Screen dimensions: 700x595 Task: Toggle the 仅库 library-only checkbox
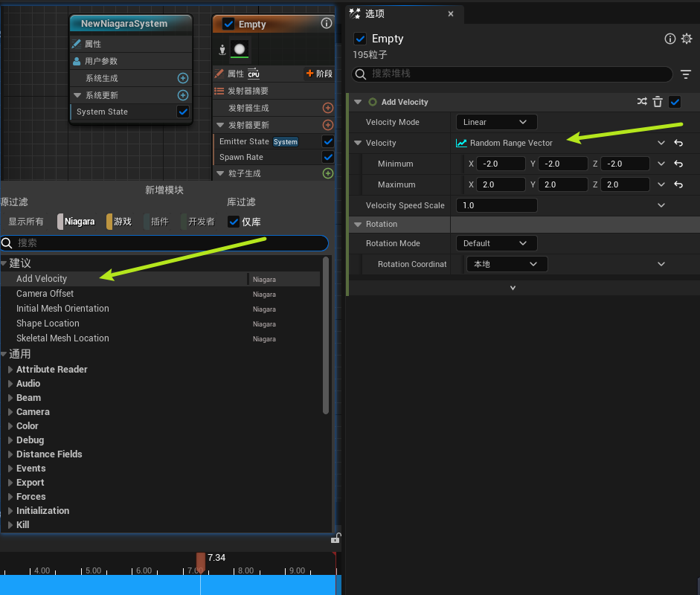tap(234, 222)
